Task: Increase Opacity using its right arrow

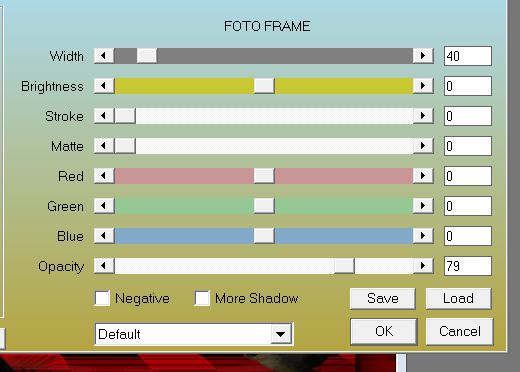Action: pyautogui.click(x=423, y=266)
